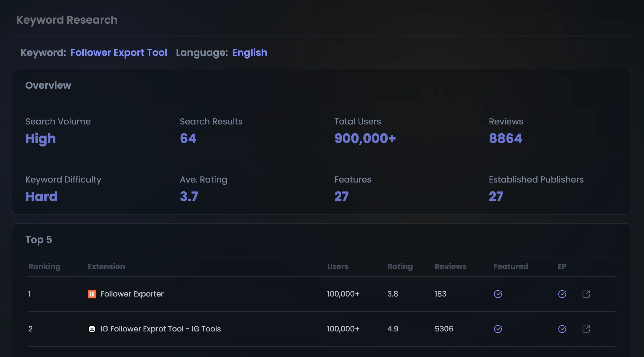
Task: Click the Top 5 section heading
Action: tap(38, 240)
